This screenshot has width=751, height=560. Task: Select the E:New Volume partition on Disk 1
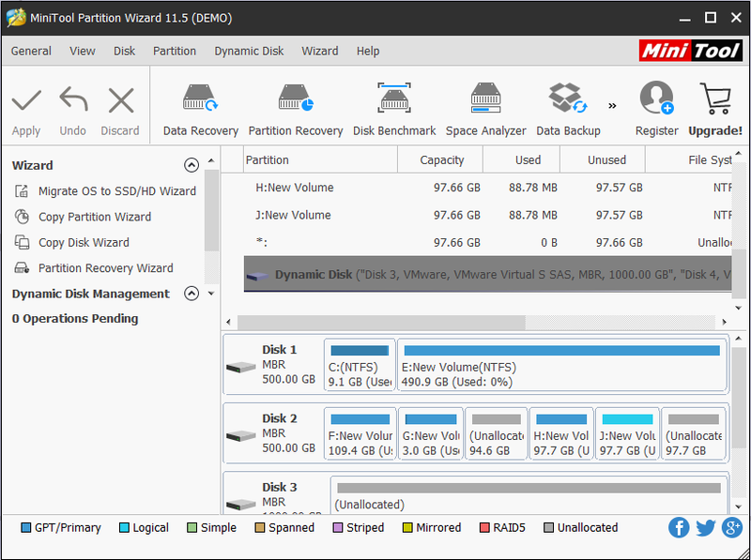561,365
